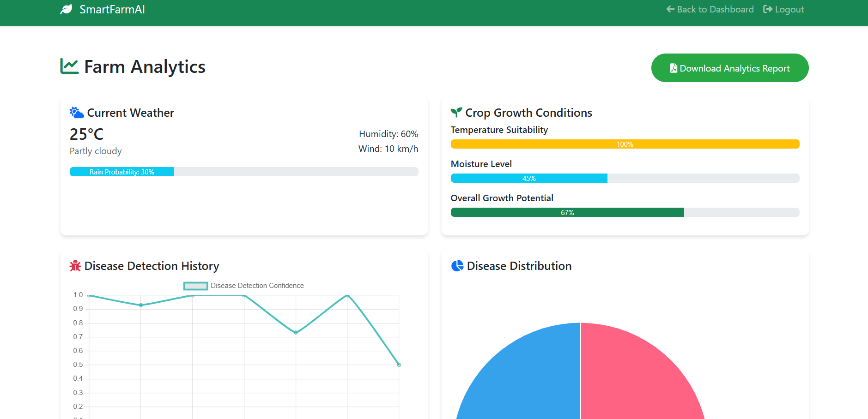
Task: Click the Rain Probability 30% bar
Action: tap(122, 172)
